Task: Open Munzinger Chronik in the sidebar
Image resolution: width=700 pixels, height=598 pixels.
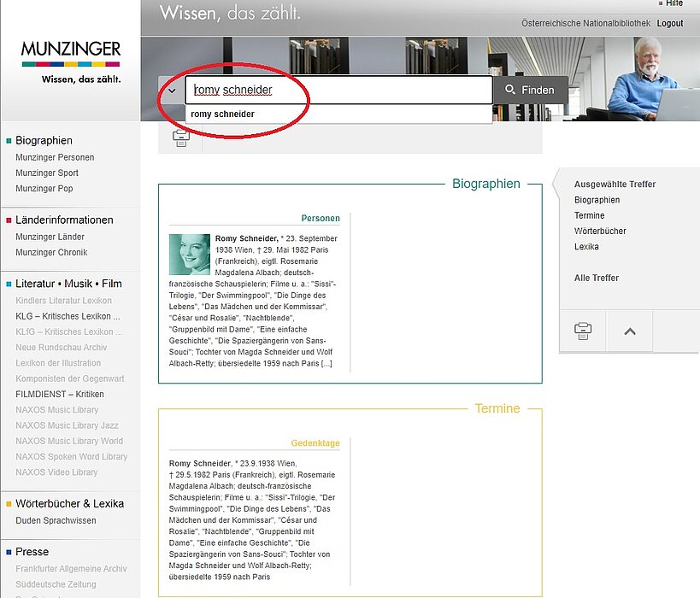Action: coord(51,252)
